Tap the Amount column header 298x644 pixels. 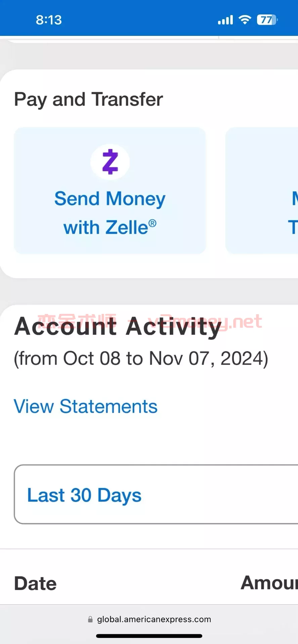269,583
